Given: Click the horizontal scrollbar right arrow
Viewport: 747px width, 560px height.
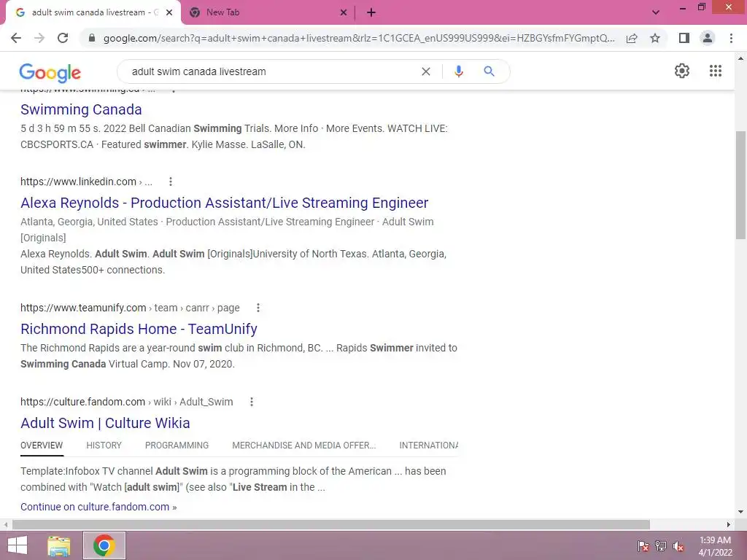Looking at the screenshot, I should (x=729, y=524).
